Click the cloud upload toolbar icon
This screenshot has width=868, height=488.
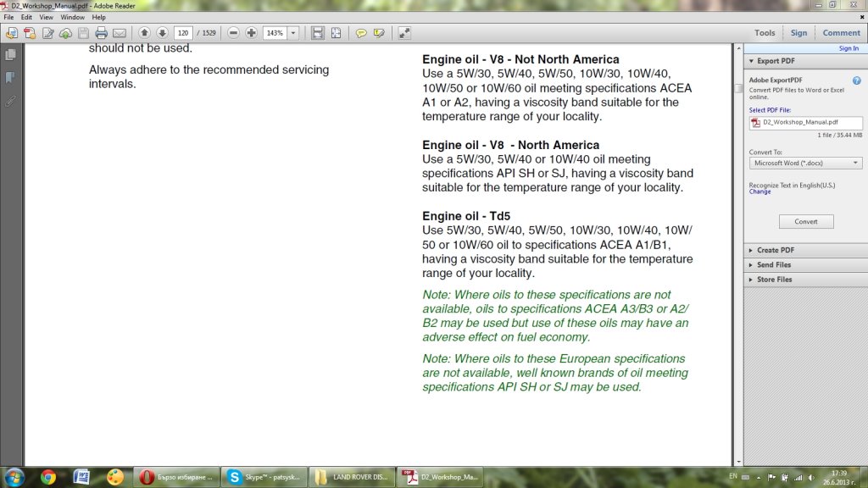pyautogui.click(x=66, y=33)
